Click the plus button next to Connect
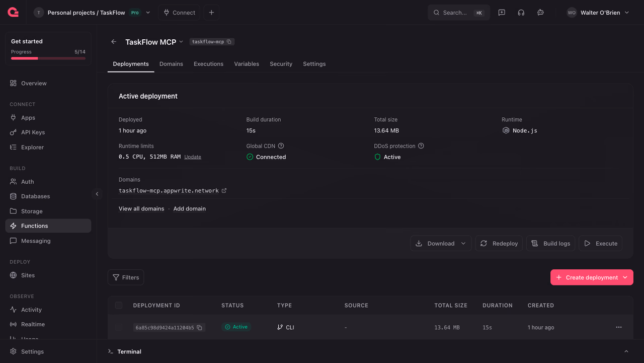The width and height of the screenshot is (644, 363). (211, 13)
